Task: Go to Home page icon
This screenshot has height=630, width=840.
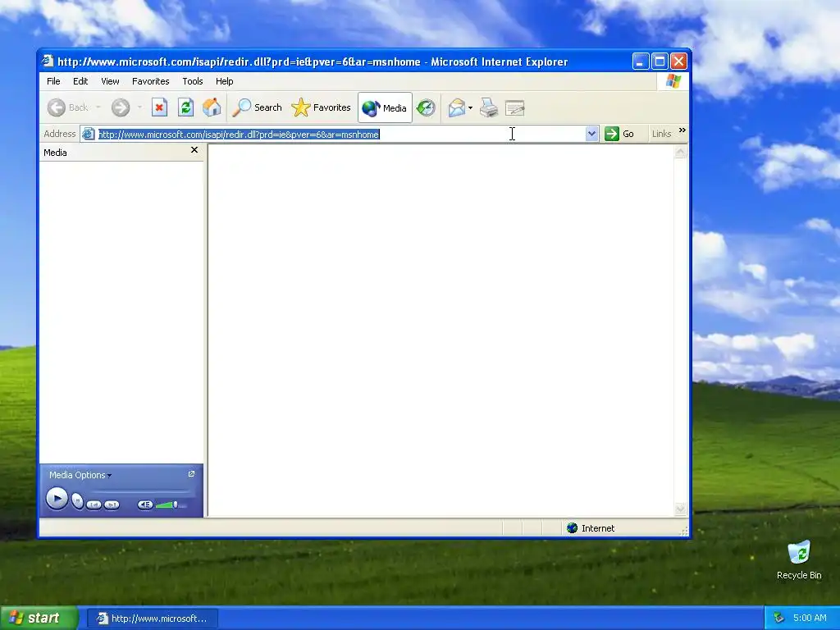Action: [212, 107]
